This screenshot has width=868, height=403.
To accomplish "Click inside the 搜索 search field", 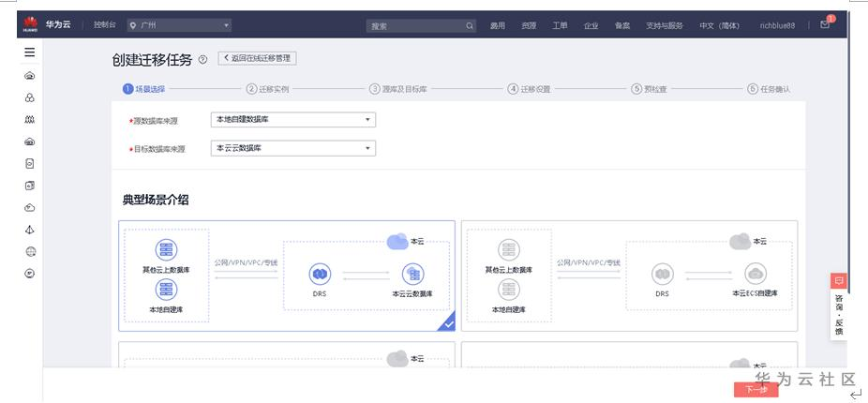I will coord(421,25).
